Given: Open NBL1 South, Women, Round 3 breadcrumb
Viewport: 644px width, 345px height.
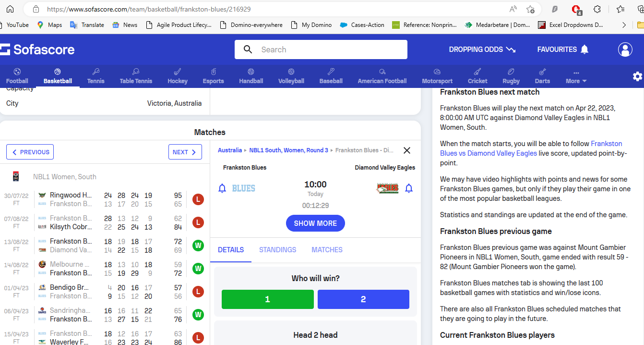Looking at the screenshot, I should (289, 150).
